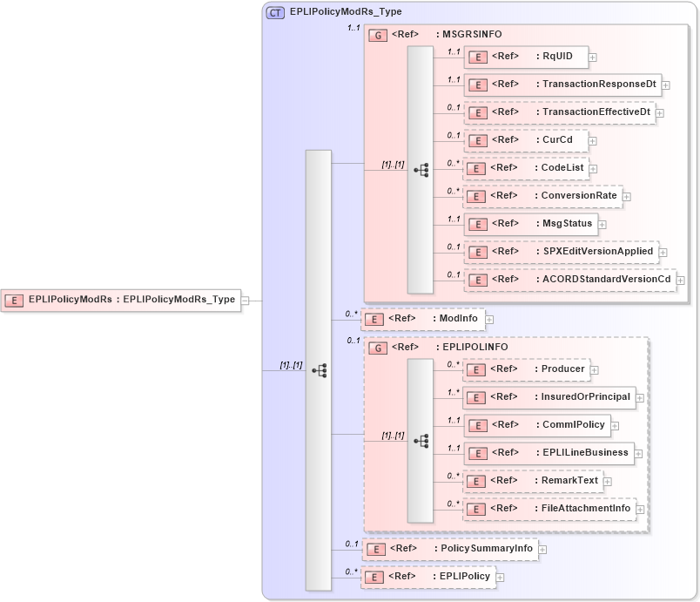Select the E icon of EPLIPolicyModRs root element
700x602 pixels.
(13, 300)
